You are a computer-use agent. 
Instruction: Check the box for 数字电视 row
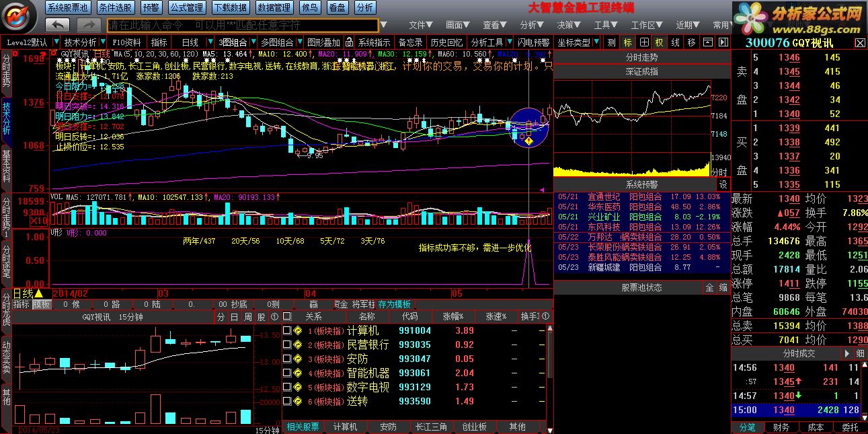pyautogui.click(x=287, y=387)
